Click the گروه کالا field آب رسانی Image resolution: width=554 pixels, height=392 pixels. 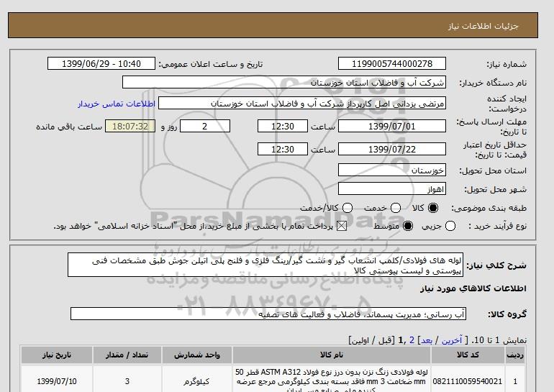point(268,314)
